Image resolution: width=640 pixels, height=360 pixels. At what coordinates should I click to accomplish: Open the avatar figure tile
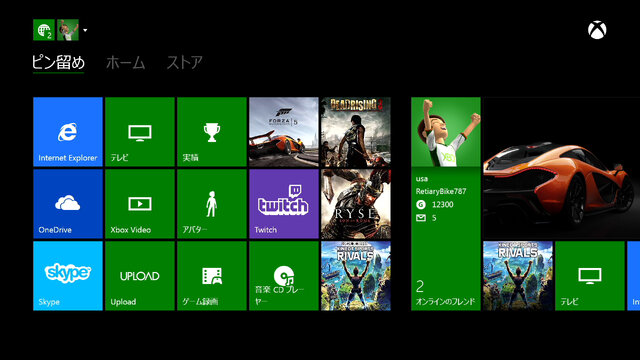click(212, 204)
